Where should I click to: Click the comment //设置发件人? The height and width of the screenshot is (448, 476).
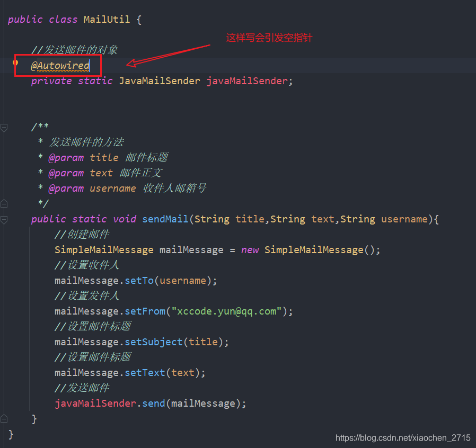[x=87, y=295]
